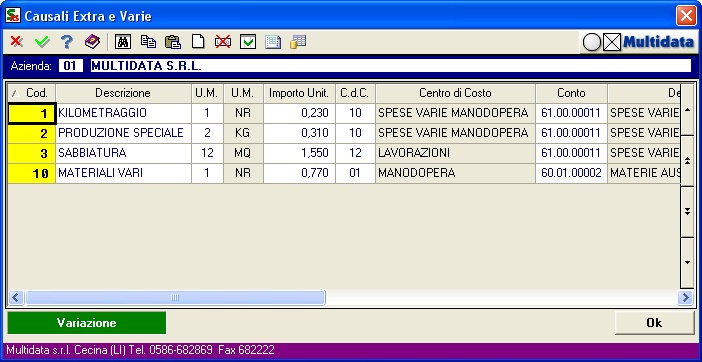Click the Conto column header
702x362 pixels.
[571, 93]
